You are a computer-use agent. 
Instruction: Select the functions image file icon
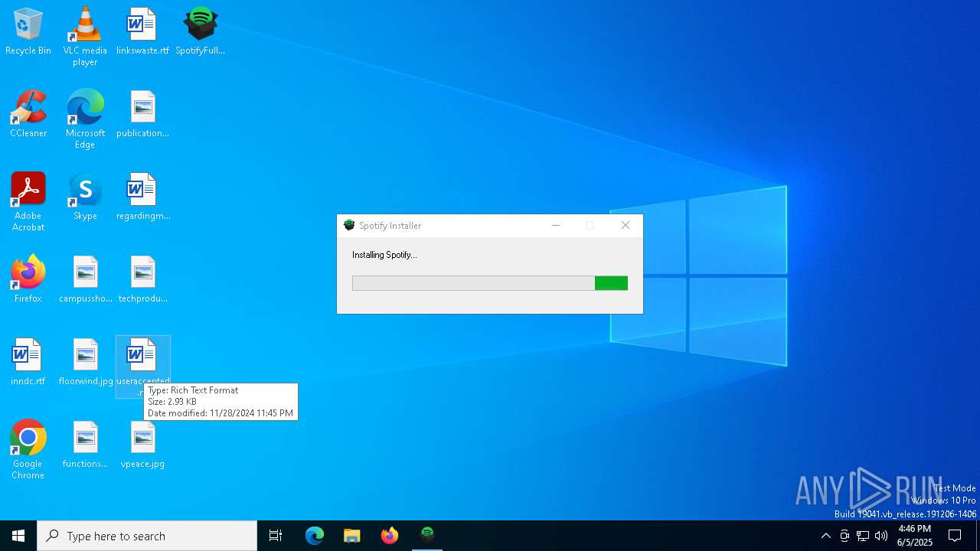pyautogui.click(x=85, y=445)
